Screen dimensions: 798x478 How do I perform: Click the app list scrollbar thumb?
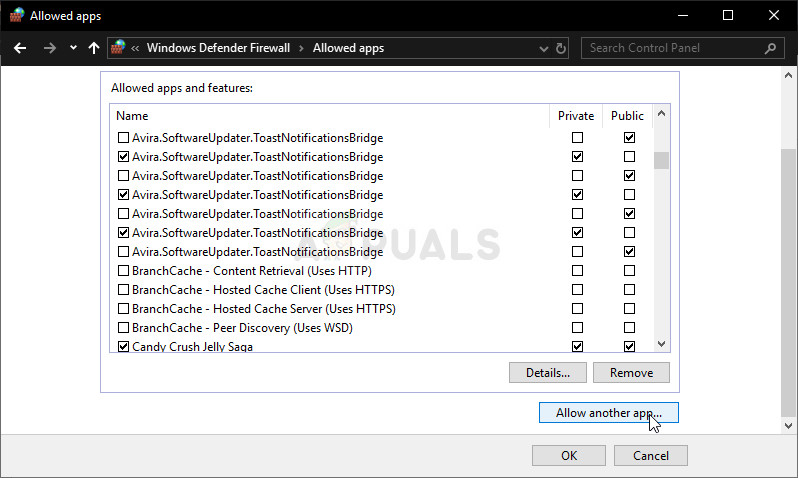click(x=661, y=160)
